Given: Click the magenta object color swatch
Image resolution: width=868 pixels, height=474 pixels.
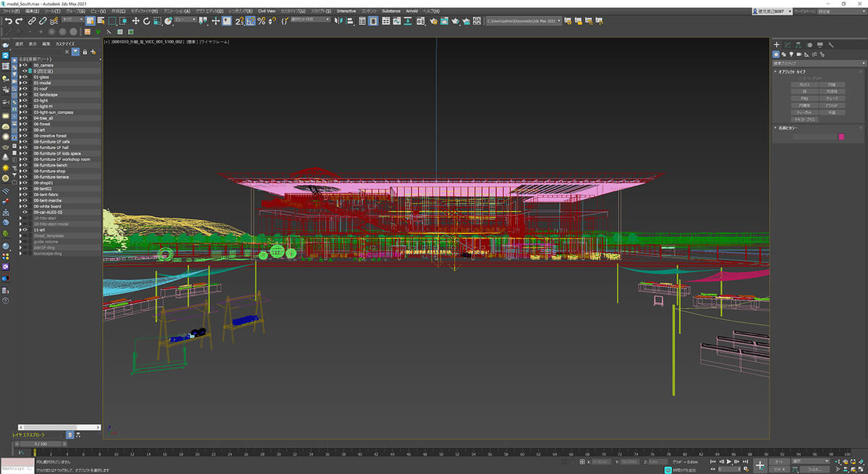Looking at the screenshot, I should pos(841,136).
